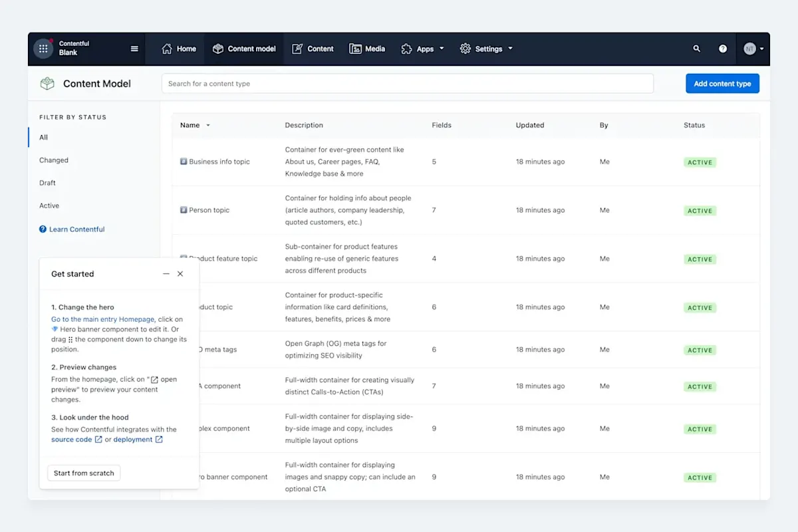798x532 pixels.
Task: Click the Calls-to-Action component description
Action: point(350,386)
